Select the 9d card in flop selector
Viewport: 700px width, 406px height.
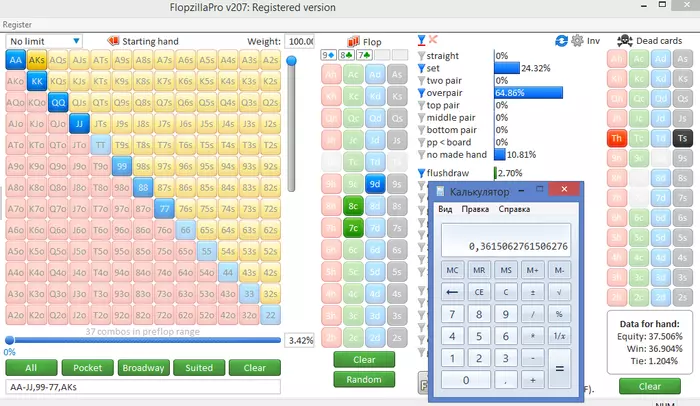click(x=375, y=184)
